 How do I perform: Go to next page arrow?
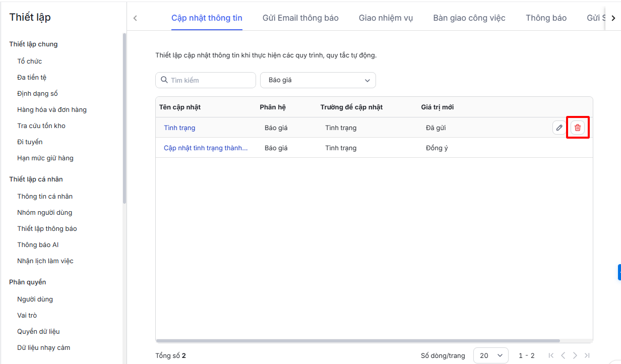click(x=575, y=355)
